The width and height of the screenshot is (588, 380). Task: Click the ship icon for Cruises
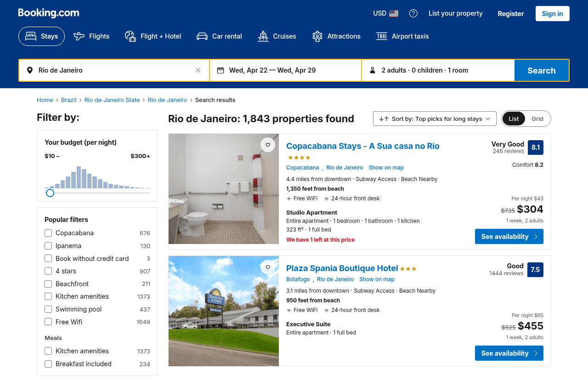(x=263, y=36)
